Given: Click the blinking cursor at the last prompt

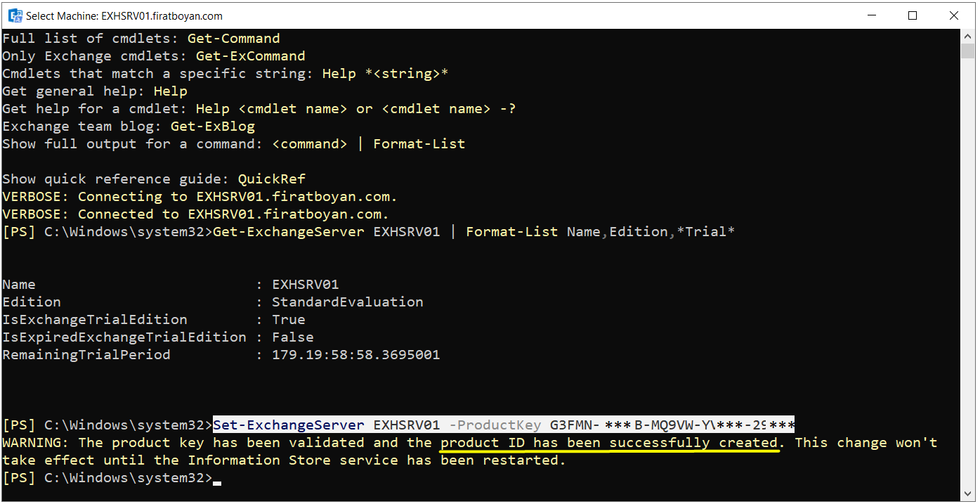Looking at the screenshot, I should pyautogui.click(x=217, y=483).
